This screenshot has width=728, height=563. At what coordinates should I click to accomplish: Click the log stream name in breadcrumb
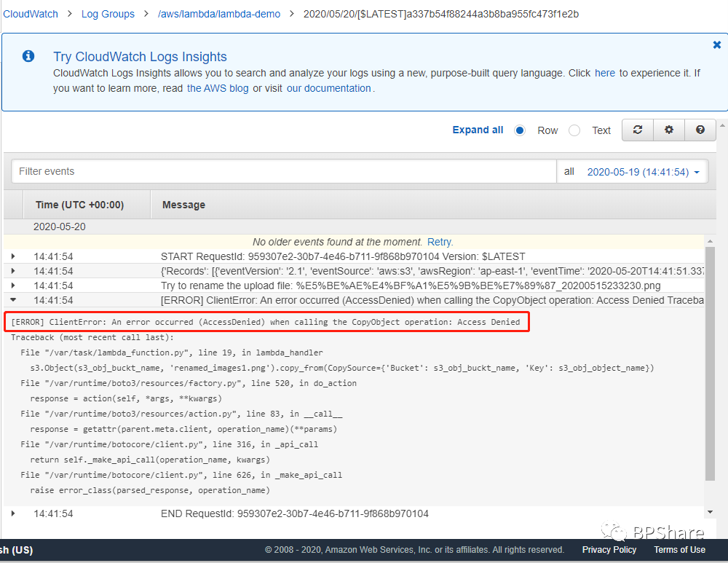441,14
